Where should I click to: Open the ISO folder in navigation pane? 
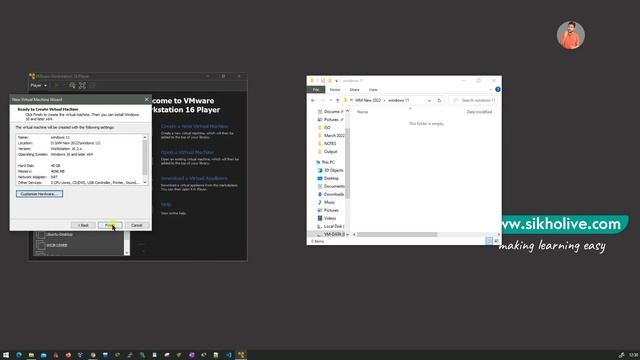327,127
